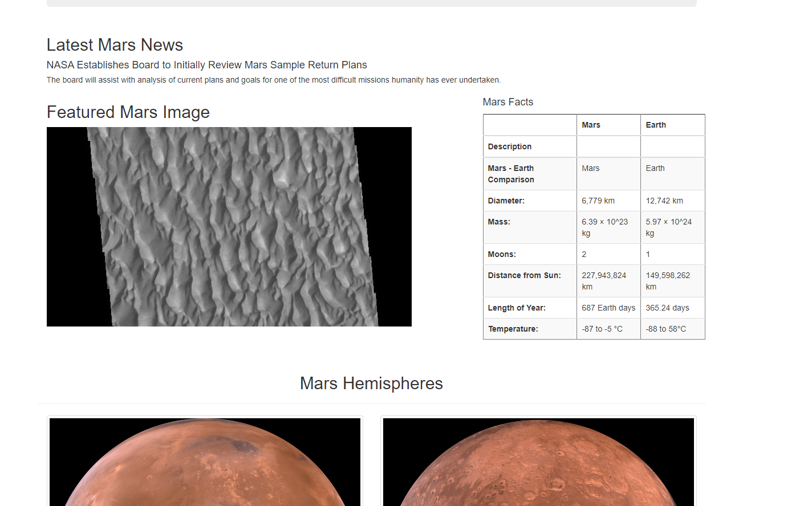This screenshot has width=812, height=506.
Task: Click the "Featured Mars Image" heading
Action: (128, 112)
